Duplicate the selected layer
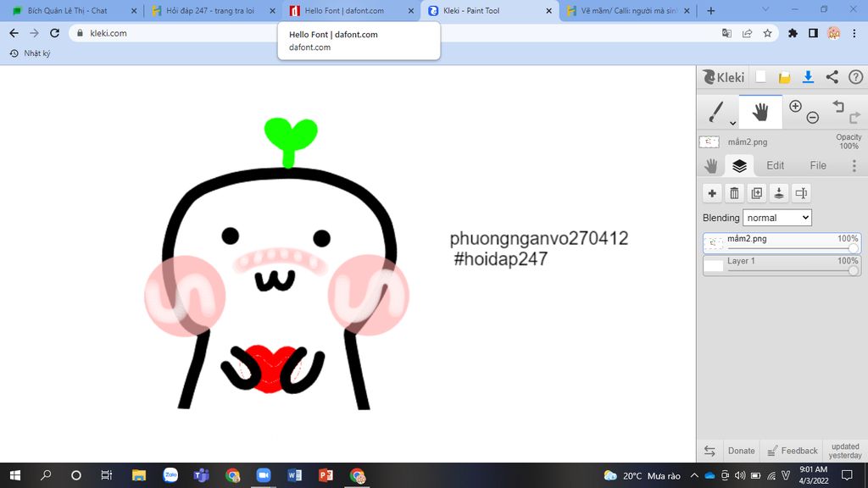Viewport: 868px width, 488px height. pyautogui.click(x=756, y=193)
